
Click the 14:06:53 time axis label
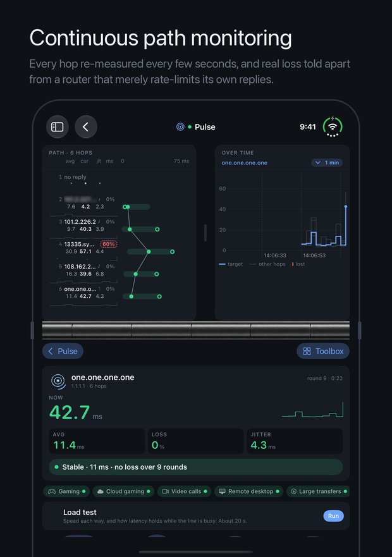314,255
